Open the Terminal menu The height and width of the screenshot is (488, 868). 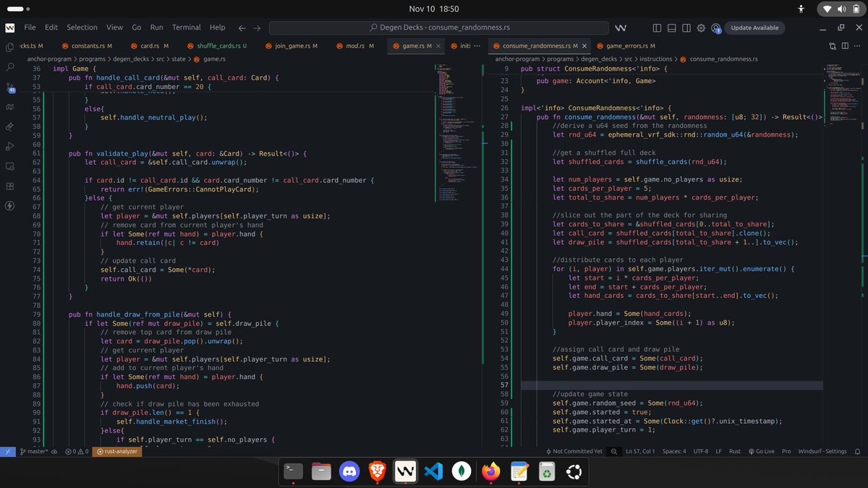(186, 27)
